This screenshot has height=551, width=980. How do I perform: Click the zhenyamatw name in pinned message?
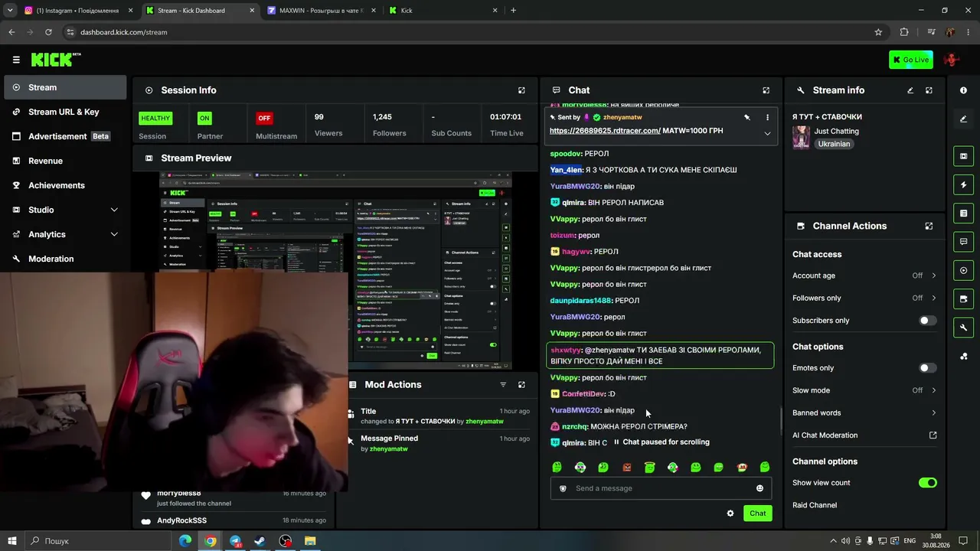[x=622, y=118]
